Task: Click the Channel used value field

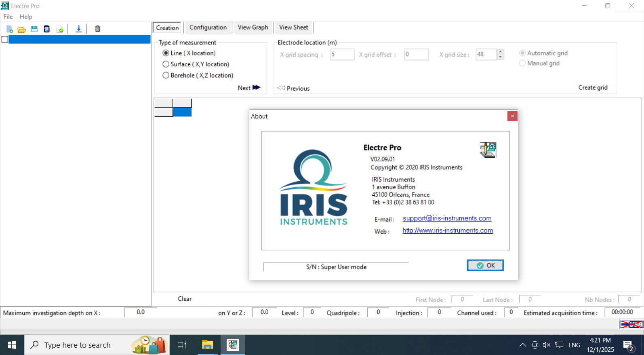Action: pyautogui.click(x=511, y=312)
